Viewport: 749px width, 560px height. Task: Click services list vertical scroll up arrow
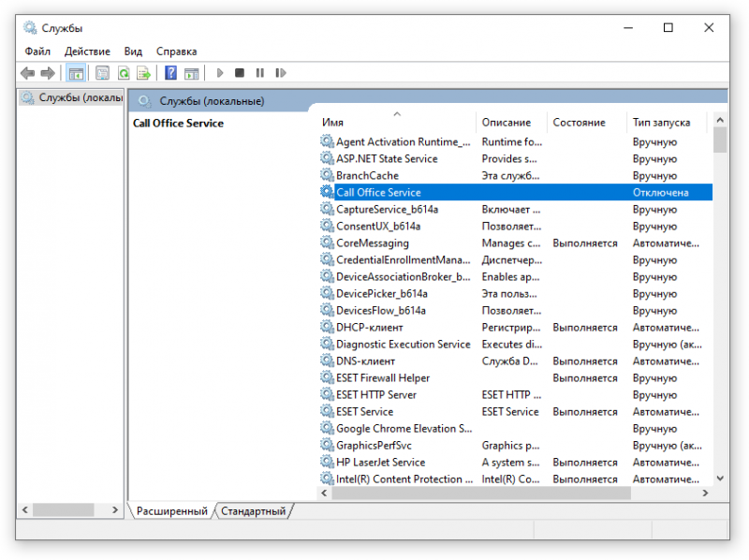720,120
